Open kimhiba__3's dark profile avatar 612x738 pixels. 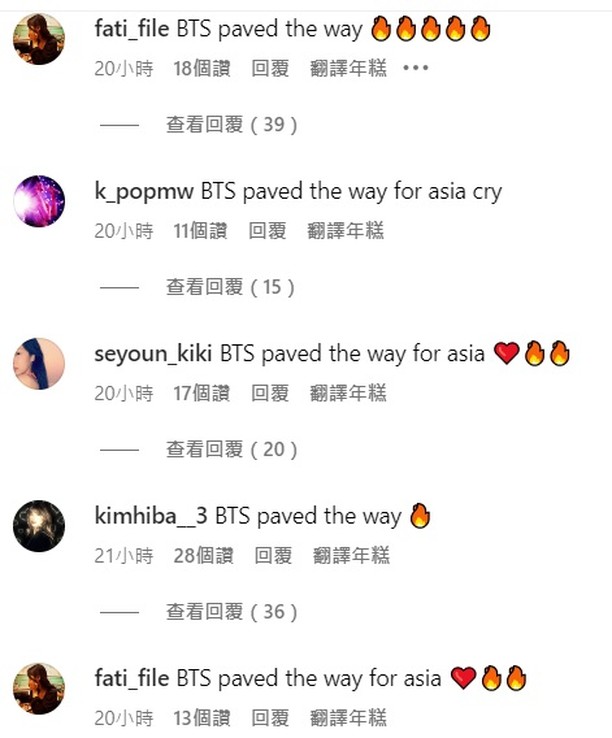coord(39,526)
